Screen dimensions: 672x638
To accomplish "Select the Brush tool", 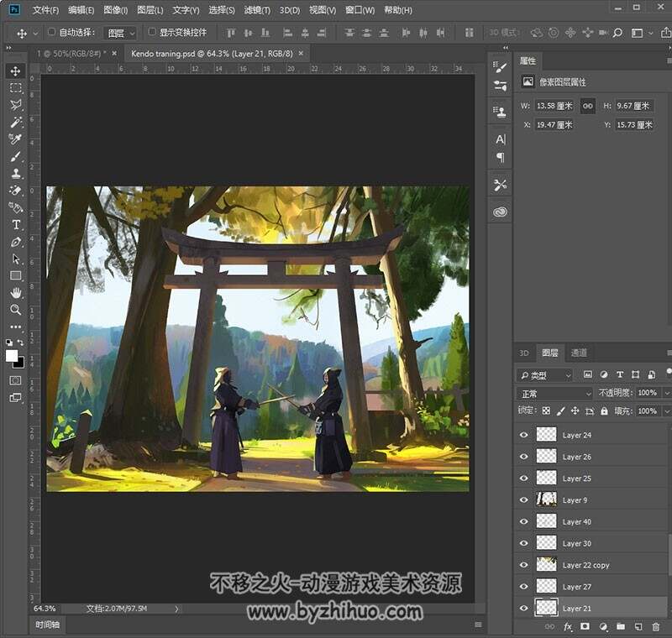I will pos(16,156).
